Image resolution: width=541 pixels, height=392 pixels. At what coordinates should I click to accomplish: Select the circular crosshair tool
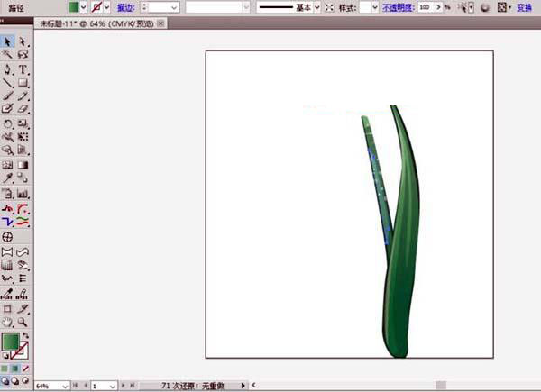[7, 237]
